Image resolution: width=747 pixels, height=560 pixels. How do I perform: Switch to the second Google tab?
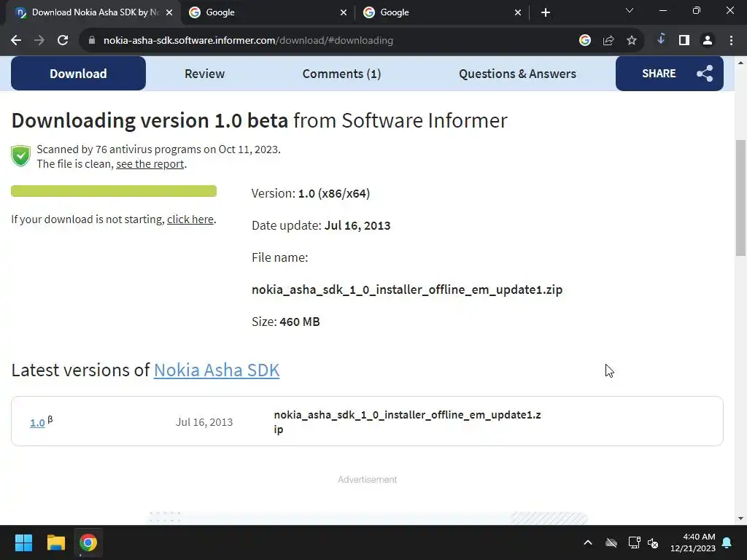442,12
